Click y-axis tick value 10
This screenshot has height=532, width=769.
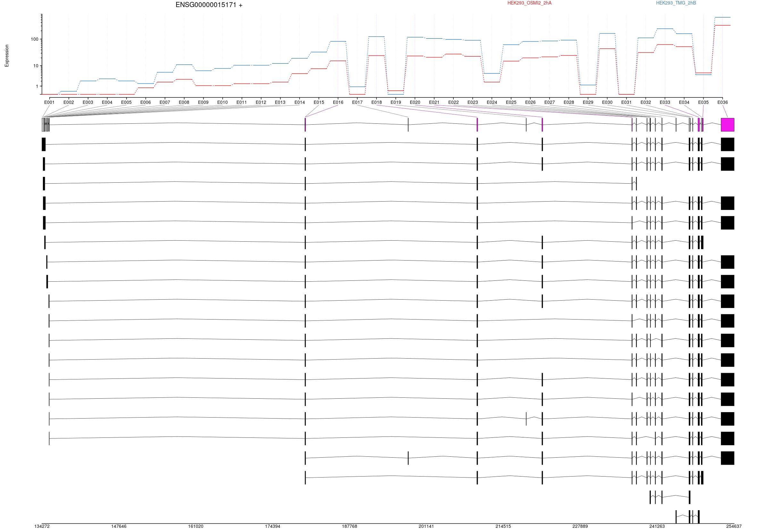pyautogui.click(x=36, y=66)
